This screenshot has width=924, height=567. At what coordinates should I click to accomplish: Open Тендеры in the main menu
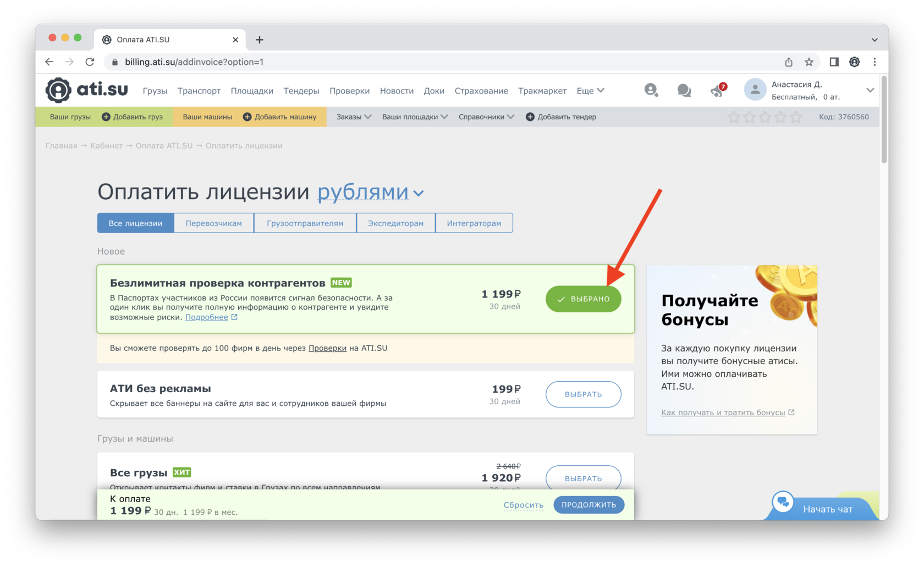tap(301, 91)
